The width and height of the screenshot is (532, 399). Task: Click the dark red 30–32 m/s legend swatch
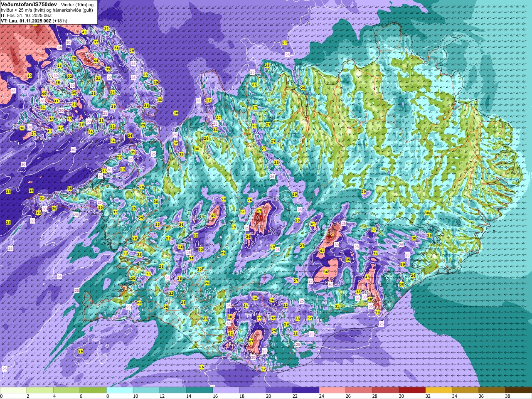[x=412, y=390]
